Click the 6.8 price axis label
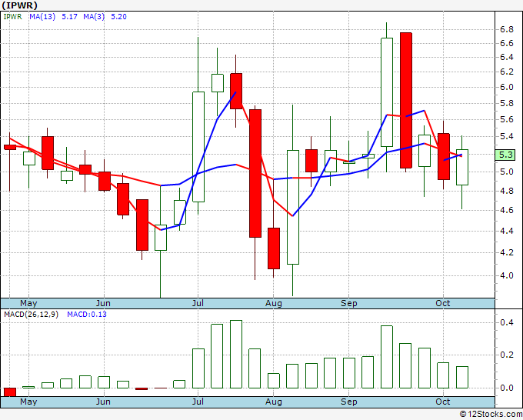The image size is (523, 420). click(506, 29)
